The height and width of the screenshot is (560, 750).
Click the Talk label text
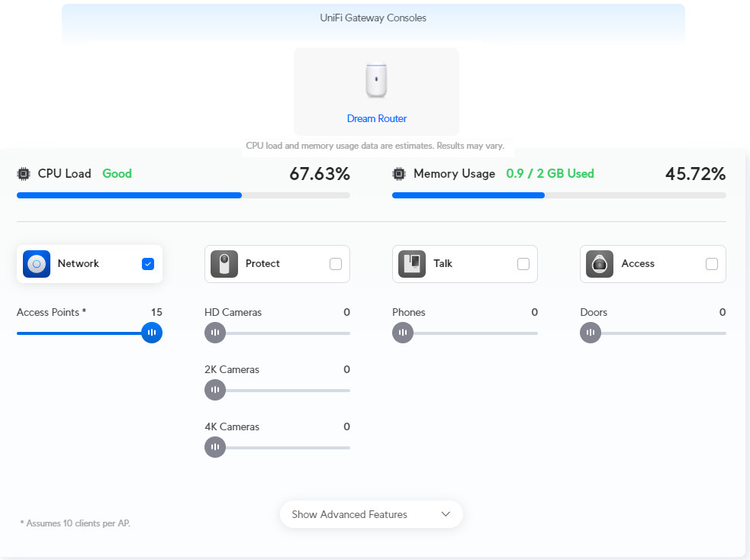[443, 263]
